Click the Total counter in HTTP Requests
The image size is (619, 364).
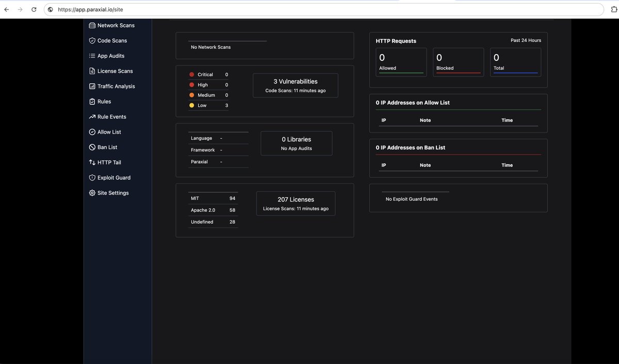click(x=515, y=61)
